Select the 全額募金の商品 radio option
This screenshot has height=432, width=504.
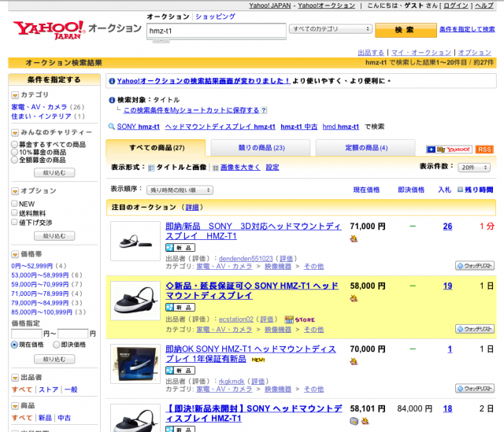coord(14,160)
